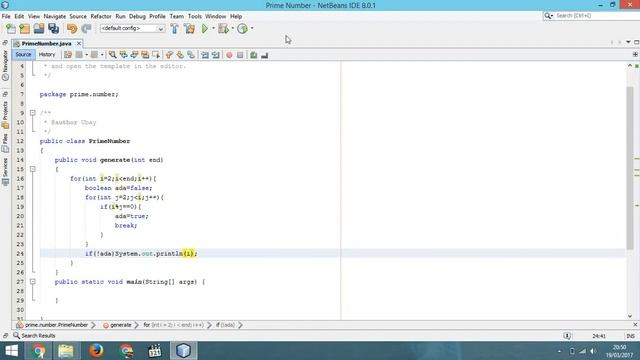
Task: Click the Redo arrow icon
Action: point(86,29)
